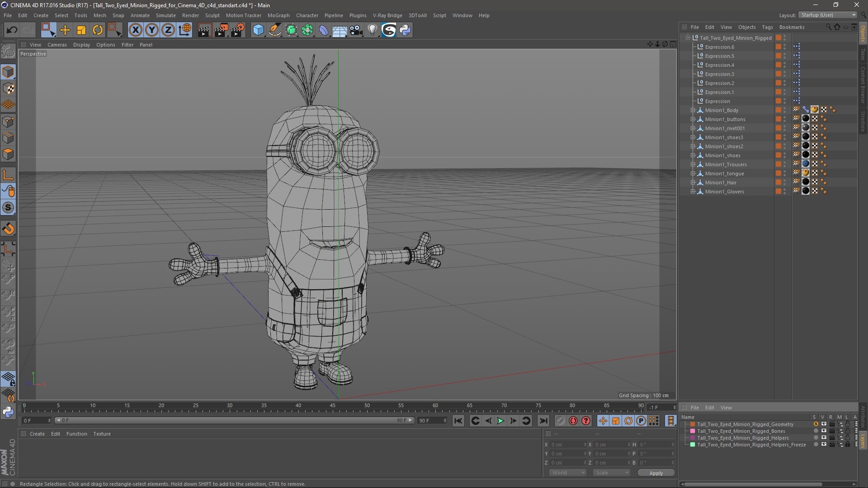The width and height of the screenshot is (868, 488).
Task: Select the Rotate tool
Action: point(98,30)
